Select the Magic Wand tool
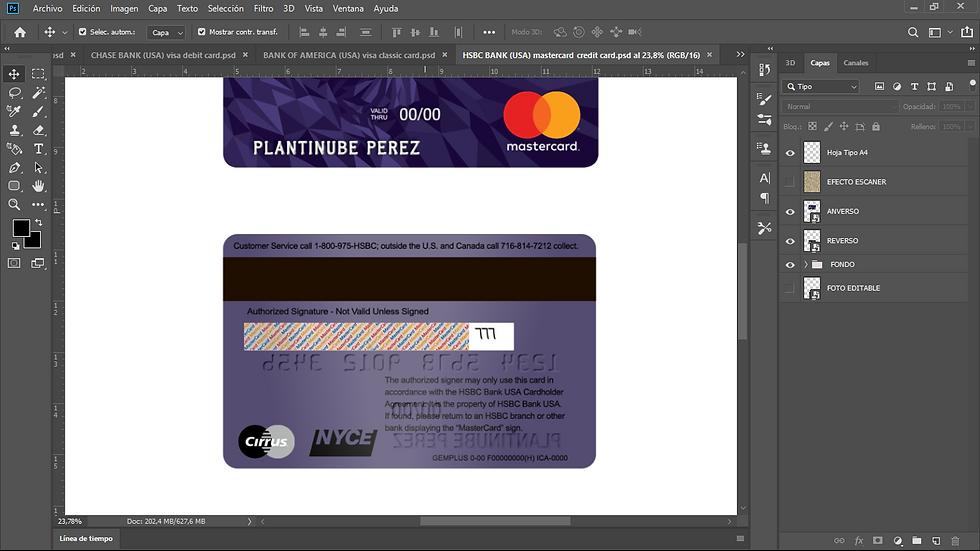The image size is (980, 551). click(x=38, y=92)
